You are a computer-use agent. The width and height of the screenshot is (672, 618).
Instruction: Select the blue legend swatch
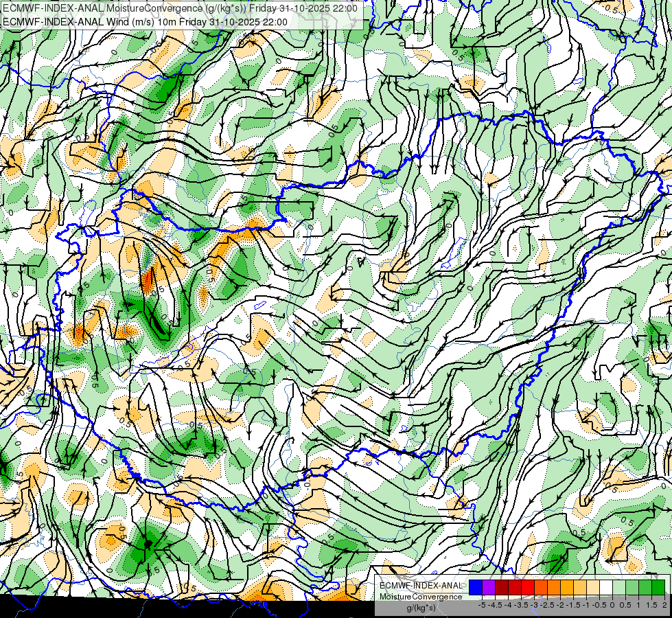[476, 587]
